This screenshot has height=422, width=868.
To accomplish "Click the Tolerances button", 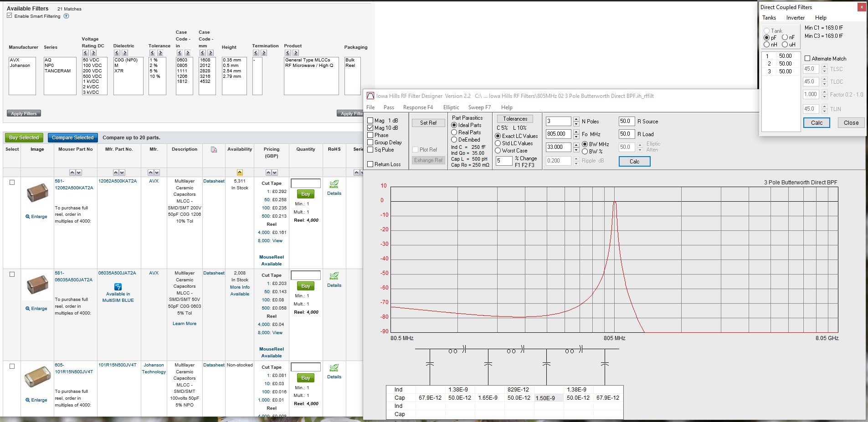I will click(x=515, y=119).
